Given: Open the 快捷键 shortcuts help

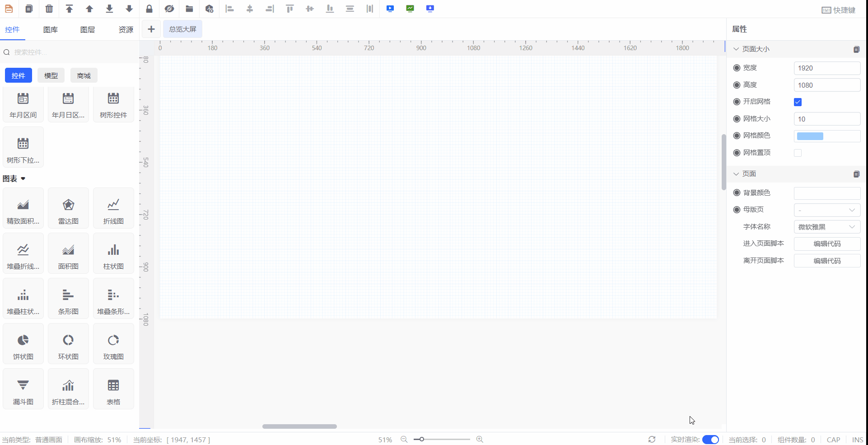Looking at the screenshot, I should tap(838, 10).
